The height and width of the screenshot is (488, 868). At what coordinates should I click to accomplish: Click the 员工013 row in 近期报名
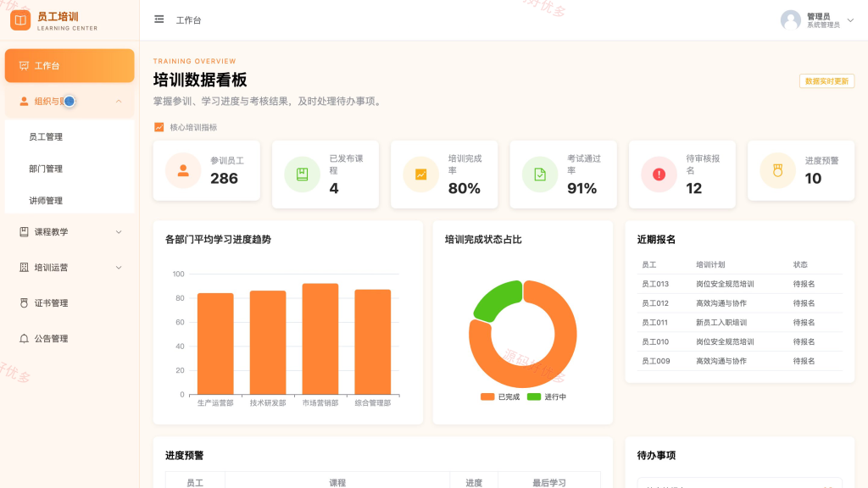[x=739, y=284]
